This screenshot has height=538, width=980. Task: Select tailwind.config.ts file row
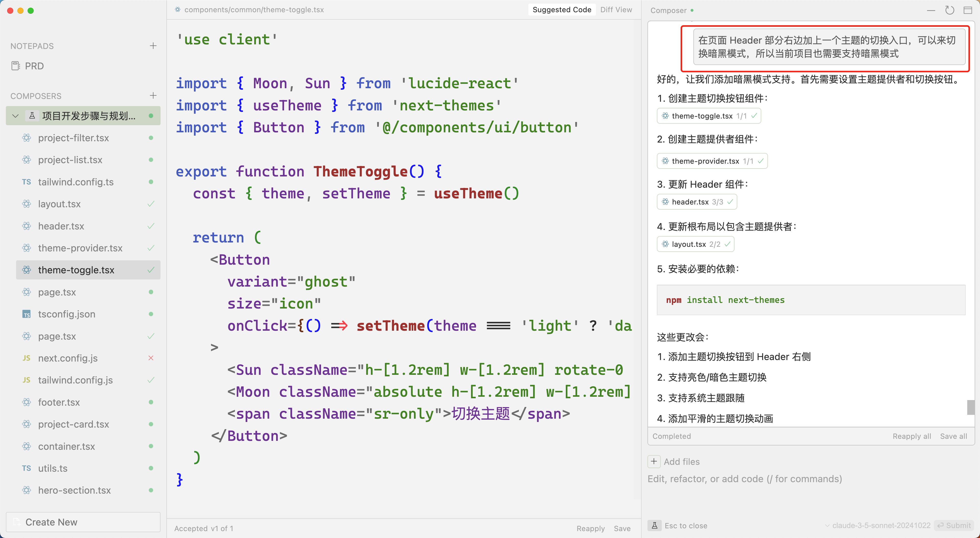coord(88,182)
